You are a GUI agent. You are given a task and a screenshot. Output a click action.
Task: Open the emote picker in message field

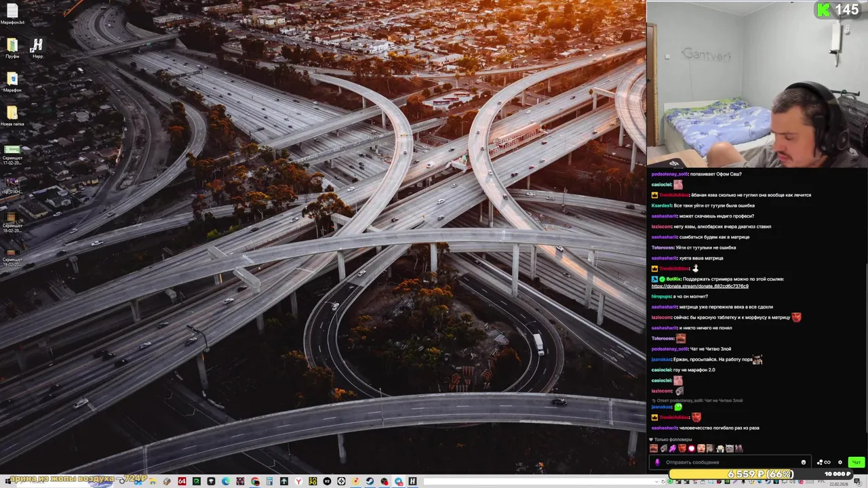pyautogui.click(x=804, y=462)
